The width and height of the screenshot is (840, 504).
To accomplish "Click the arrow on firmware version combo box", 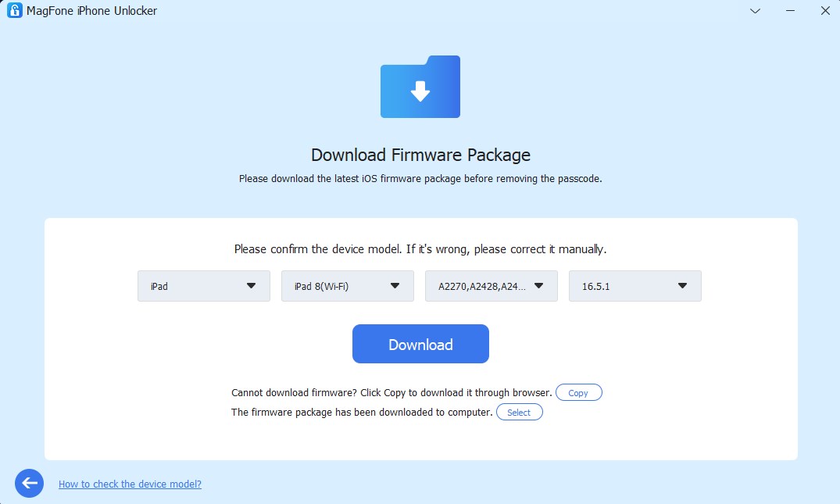I will click(682, 286).
